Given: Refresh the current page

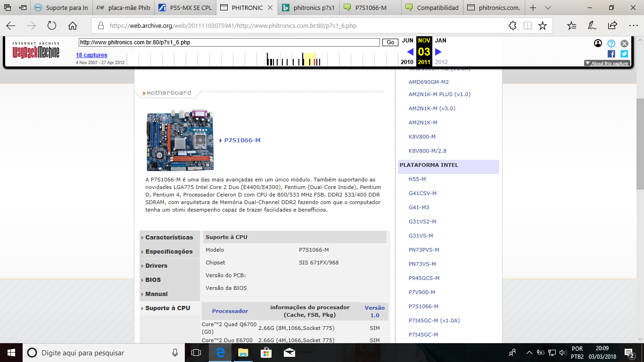Looking at the screenshot, I should tap(52, 26).
